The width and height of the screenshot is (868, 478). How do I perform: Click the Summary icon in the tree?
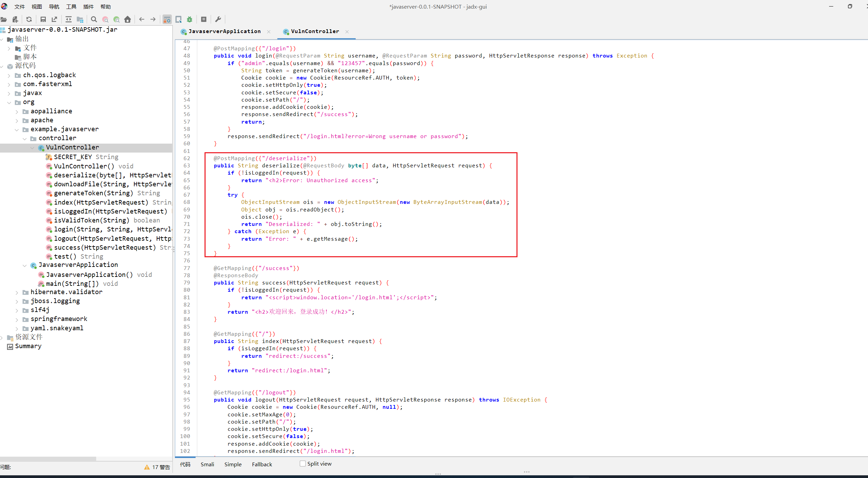(x=10, y=346)
